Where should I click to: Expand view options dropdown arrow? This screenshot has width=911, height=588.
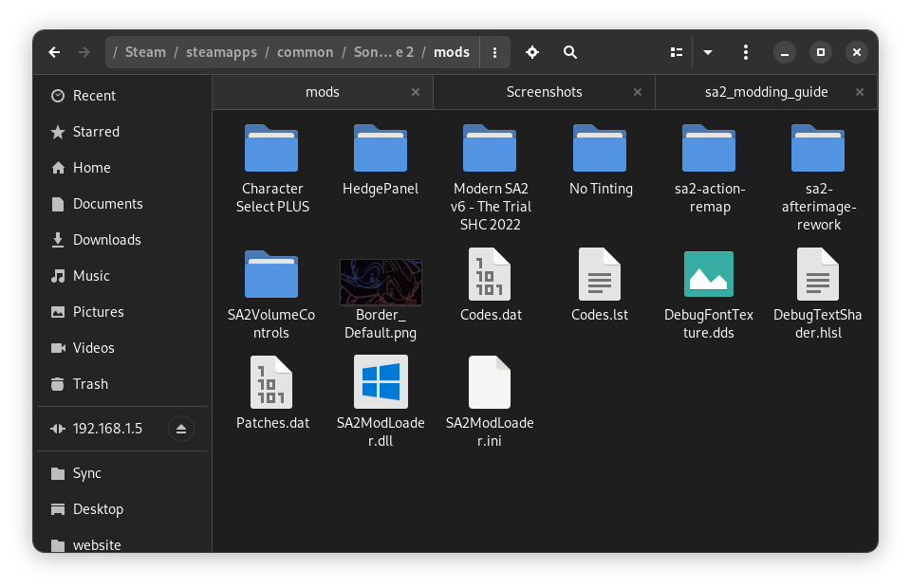tap(708, 52)
